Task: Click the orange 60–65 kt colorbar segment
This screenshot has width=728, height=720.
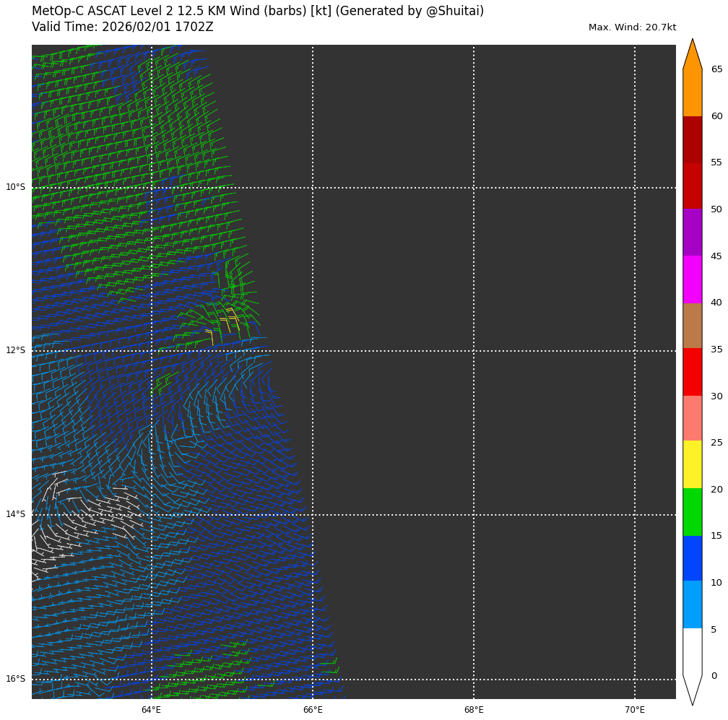Action: (x=692, y=92)
